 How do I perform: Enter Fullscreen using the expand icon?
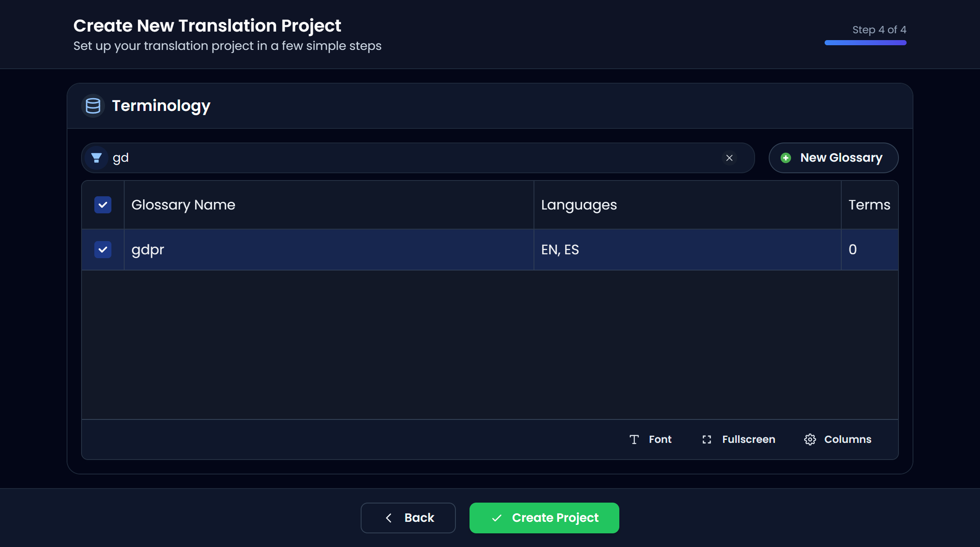(x=707, y=439)
